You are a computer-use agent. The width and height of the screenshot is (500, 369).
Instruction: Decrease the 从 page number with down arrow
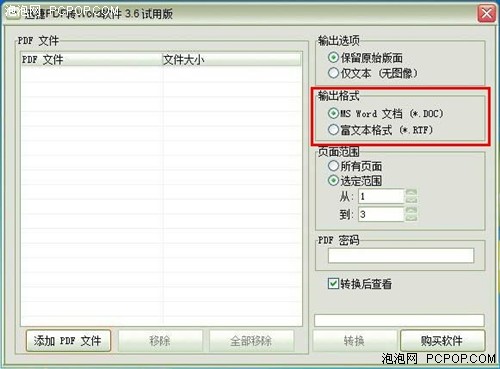click(x=411, y=200)
